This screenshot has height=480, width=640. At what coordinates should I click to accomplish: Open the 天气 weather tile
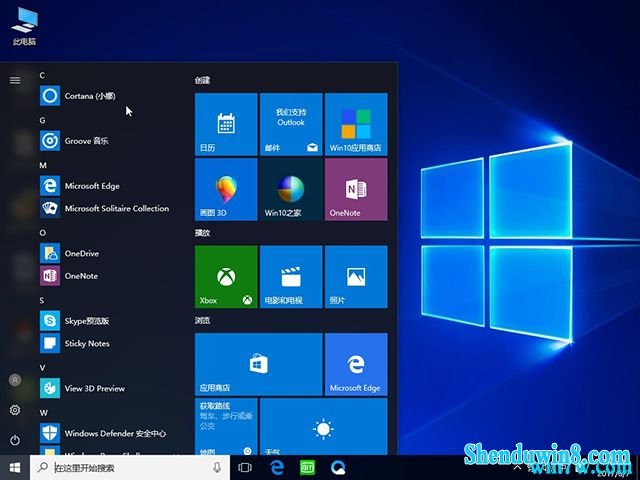click(x=324, y=427)
